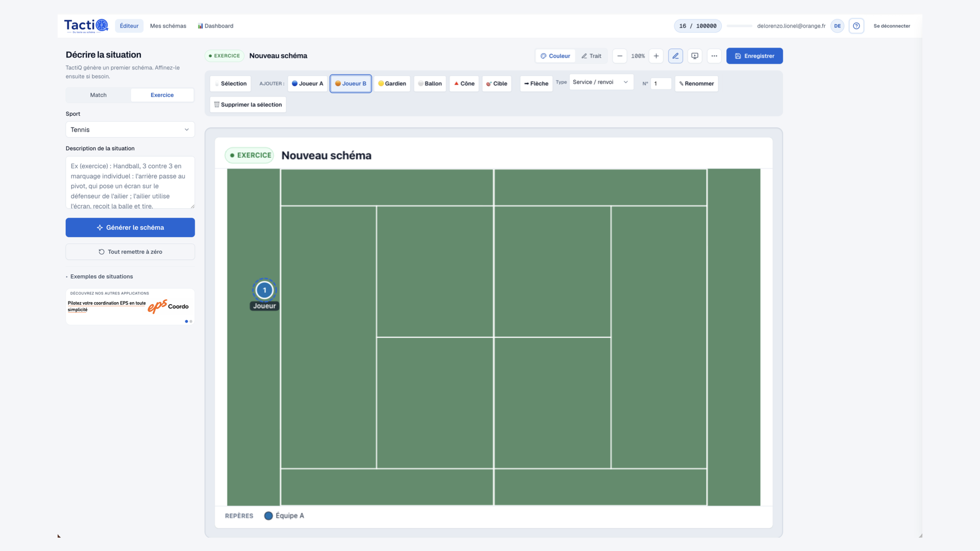This screenshot has width=980, height=551.
Task: Select the Couleur mode
Action: point(555,56)
